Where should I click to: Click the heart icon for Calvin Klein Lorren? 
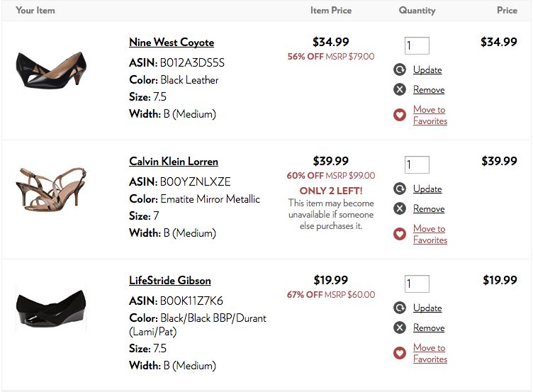[400, 234]
